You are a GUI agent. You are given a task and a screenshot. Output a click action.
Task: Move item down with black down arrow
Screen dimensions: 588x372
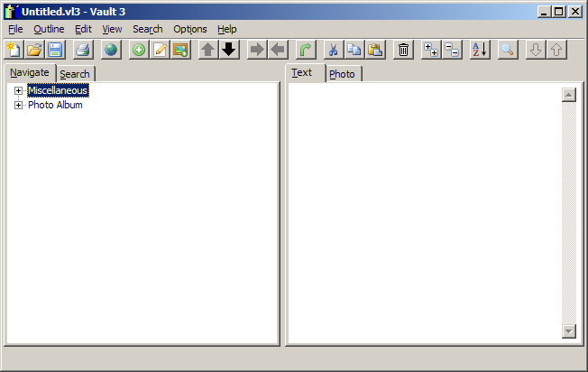click(x=229, y=50)
